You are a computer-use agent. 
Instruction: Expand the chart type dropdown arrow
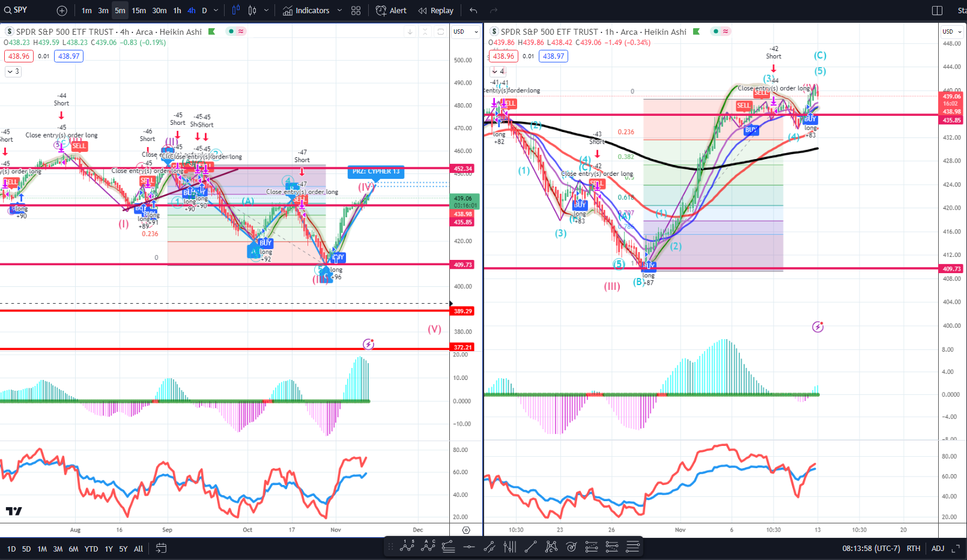[266, 11]
